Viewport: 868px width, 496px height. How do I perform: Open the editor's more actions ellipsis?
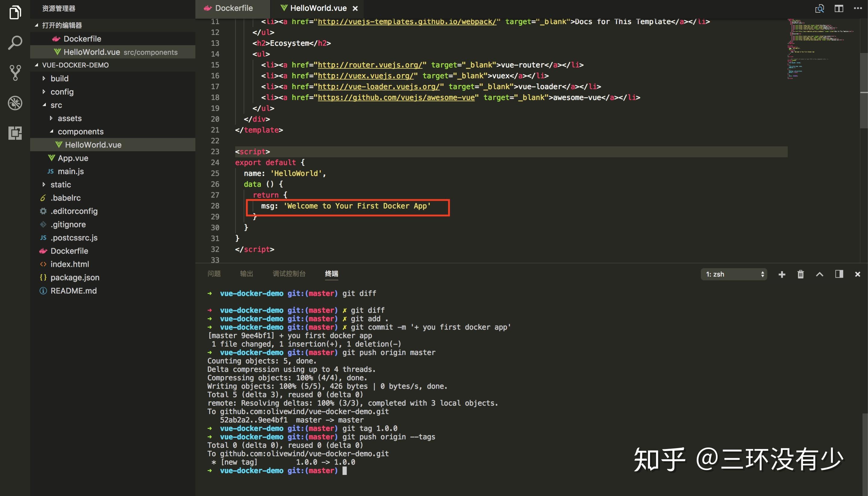point(858,8)
